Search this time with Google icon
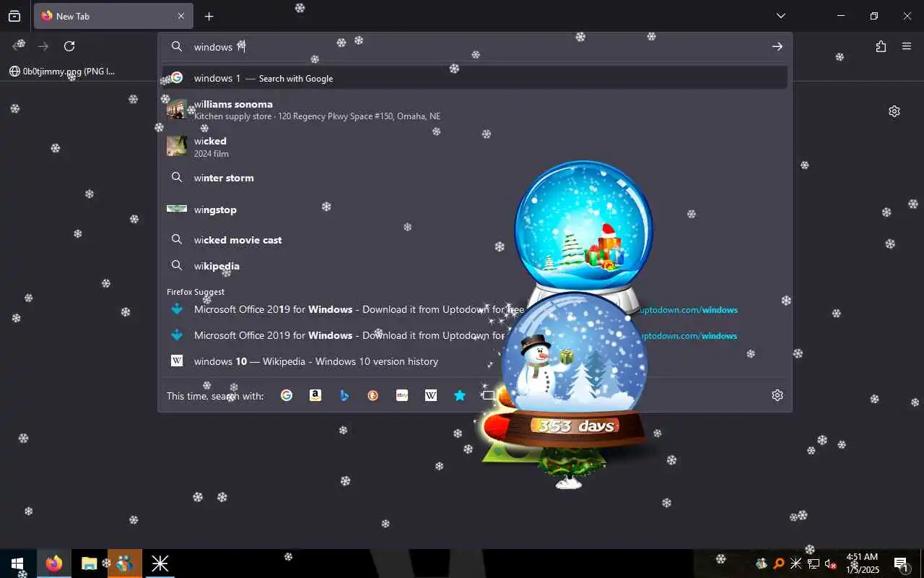 tap(287, 395)
